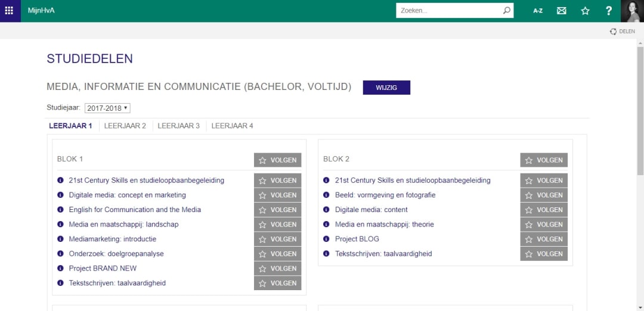Open Mediamarketing: introductie course link
The height and width of the screenshot is (311, 644).
[113, 239]
